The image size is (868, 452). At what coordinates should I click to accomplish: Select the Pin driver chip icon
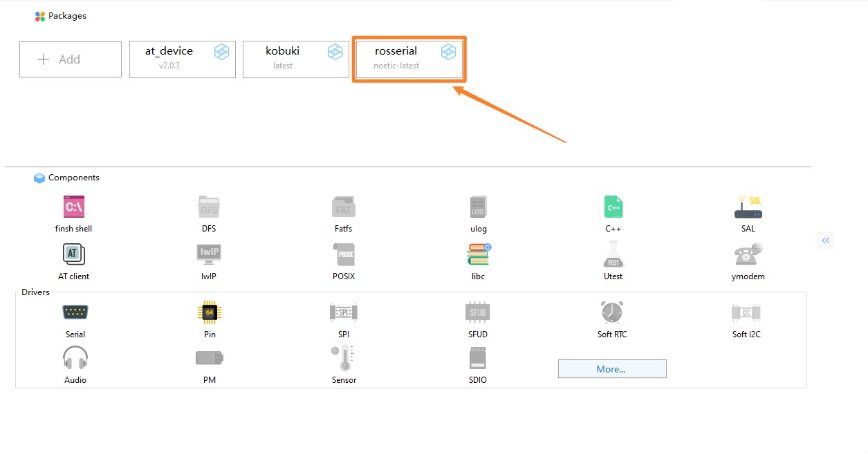click(x=209, y=312)
